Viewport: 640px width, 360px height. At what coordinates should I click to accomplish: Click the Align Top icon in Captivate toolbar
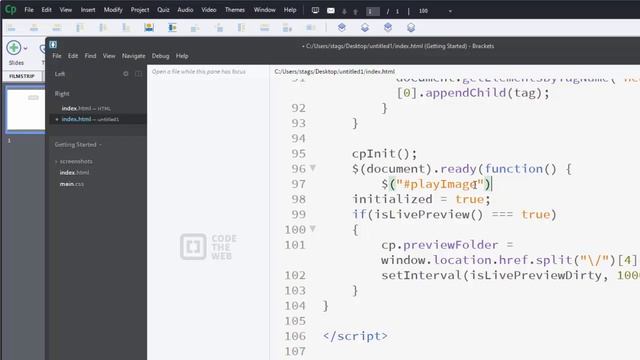80,28
